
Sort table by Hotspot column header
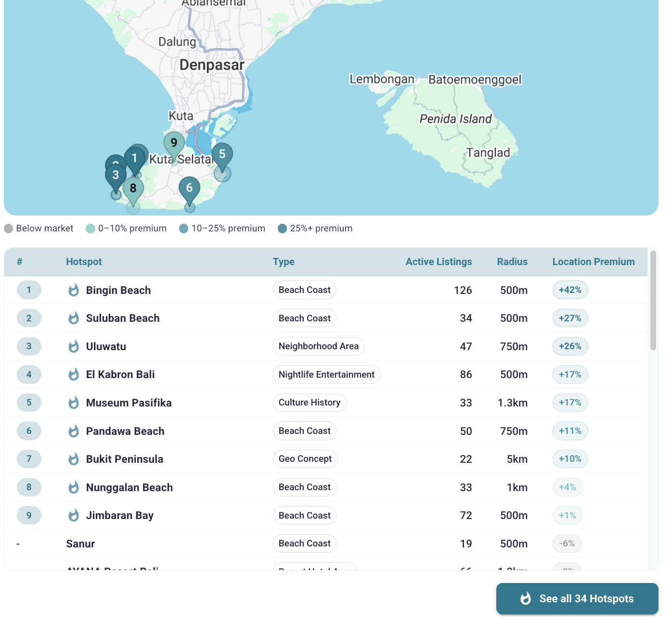tap(84, 262)
